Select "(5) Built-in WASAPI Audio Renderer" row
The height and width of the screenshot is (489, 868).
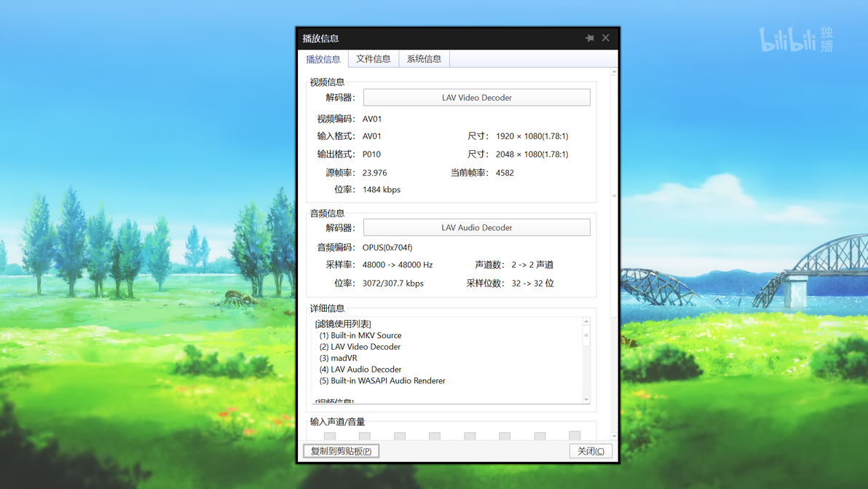[382, 381]
